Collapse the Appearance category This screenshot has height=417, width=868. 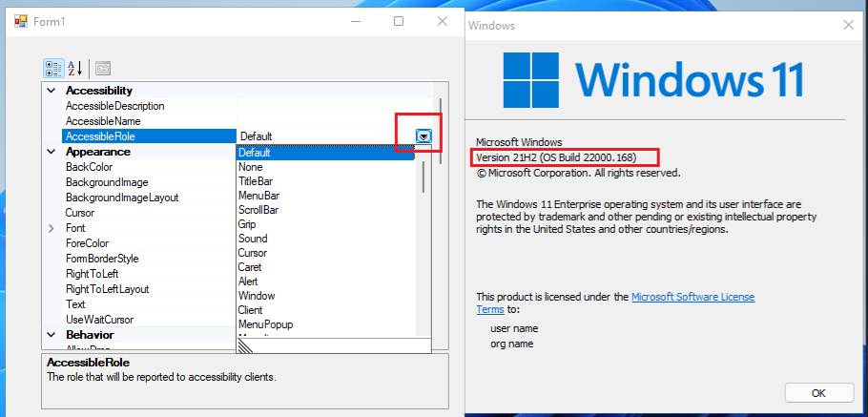[52, 151]
